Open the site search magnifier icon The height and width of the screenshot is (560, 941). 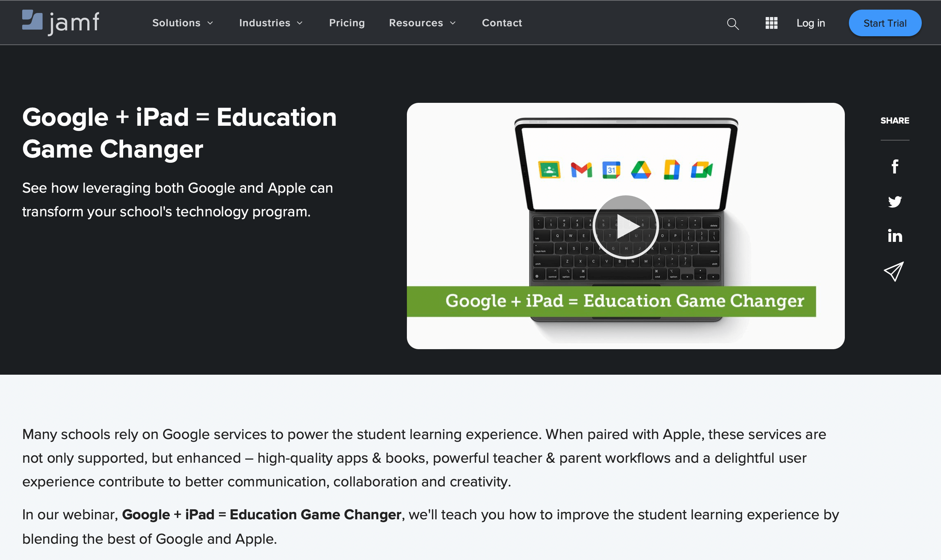(733, 23)
